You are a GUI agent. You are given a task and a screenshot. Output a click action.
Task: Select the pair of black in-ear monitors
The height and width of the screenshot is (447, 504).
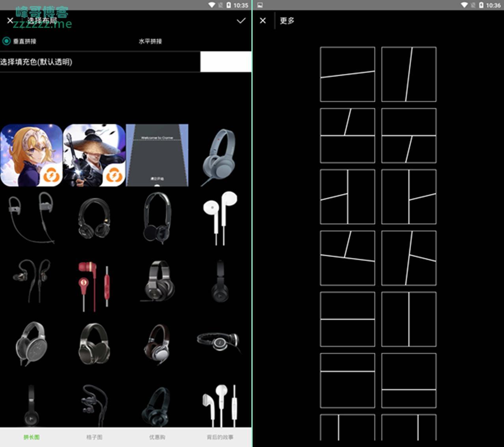click(32, 280)
